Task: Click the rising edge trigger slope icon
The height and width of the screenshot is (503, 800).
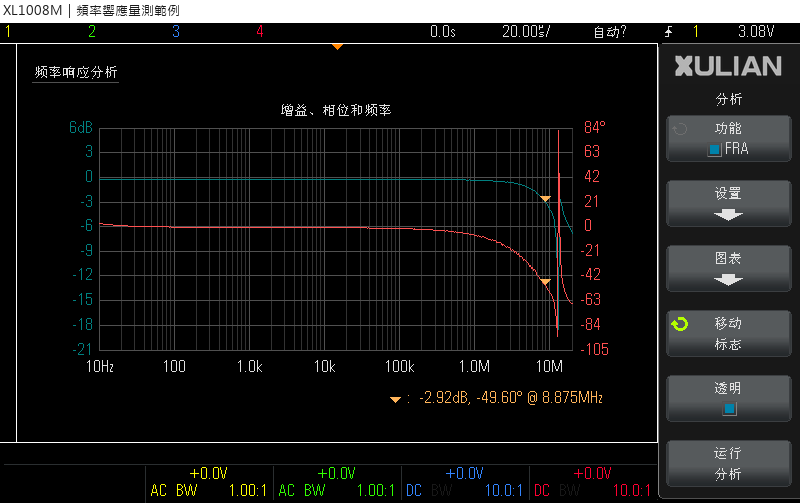Action: click(669, 32)
